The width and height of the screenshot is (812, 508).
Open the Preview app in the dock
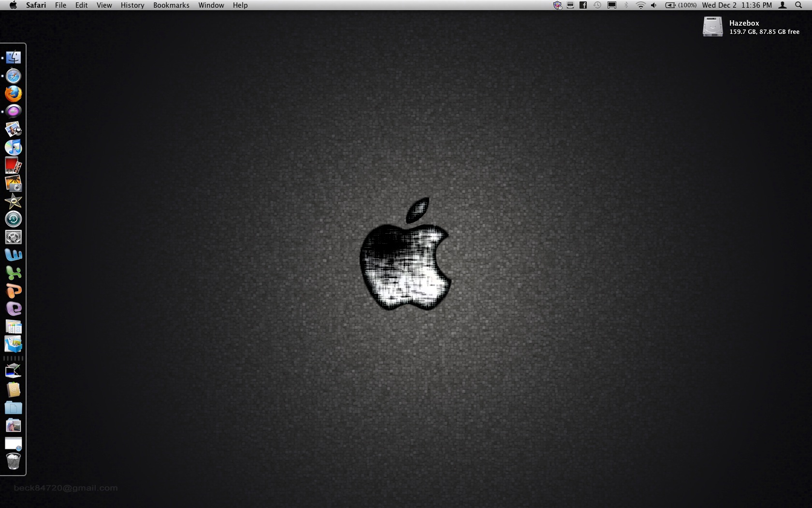(x=14, y=129)
